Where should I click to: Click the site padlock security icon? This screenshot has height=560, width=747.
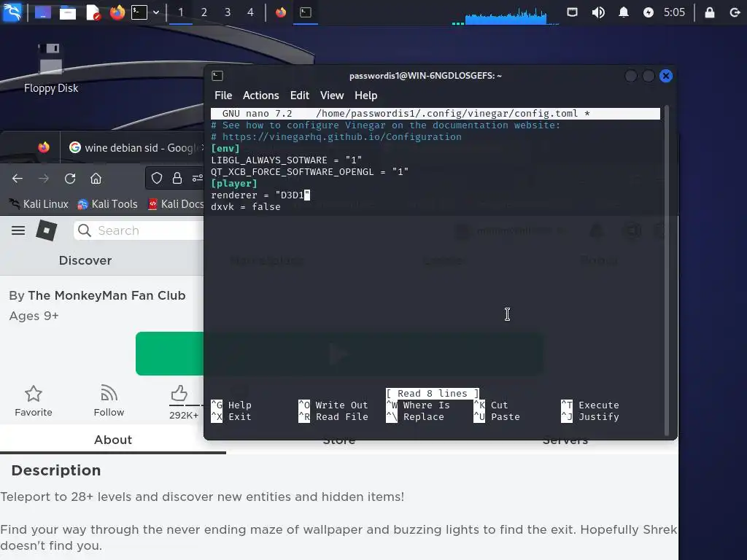point(177,179)
